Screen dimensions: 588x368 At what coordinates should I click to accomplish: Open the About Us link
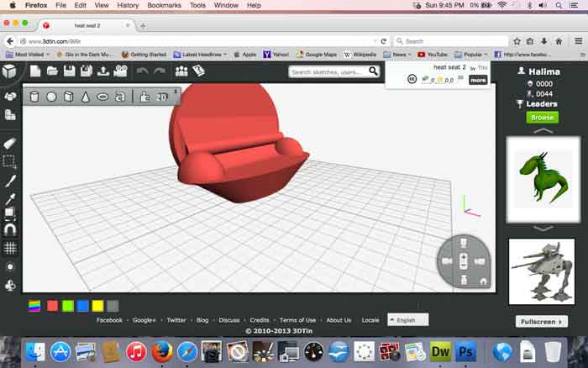[x=339, y=320]
